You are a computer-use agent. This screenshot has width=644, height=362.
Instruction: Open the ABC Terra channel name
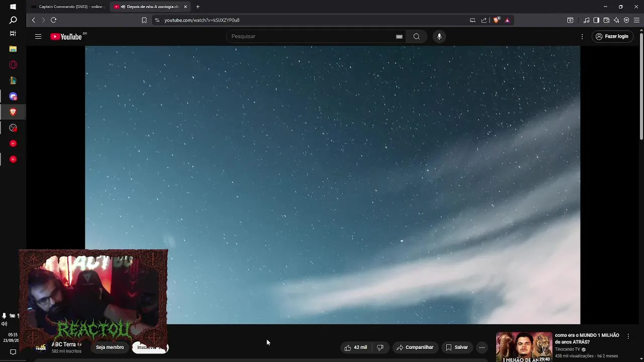point(63,344)
